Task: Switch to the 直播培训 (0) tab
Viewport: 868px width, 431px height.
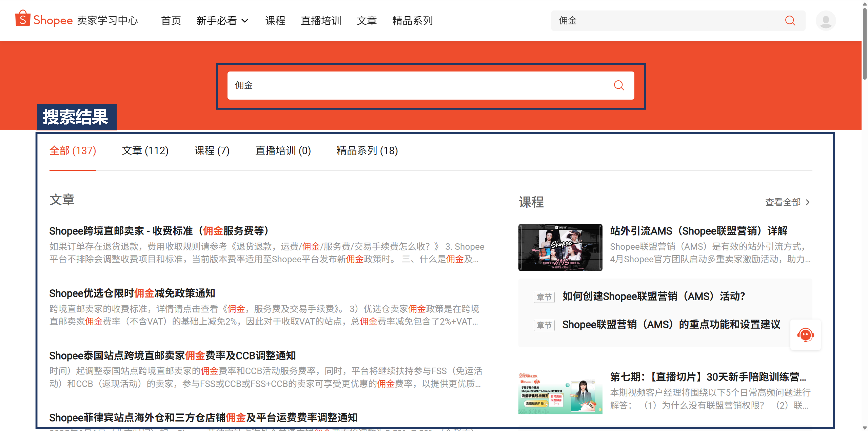Action: (x=283, y=151)
